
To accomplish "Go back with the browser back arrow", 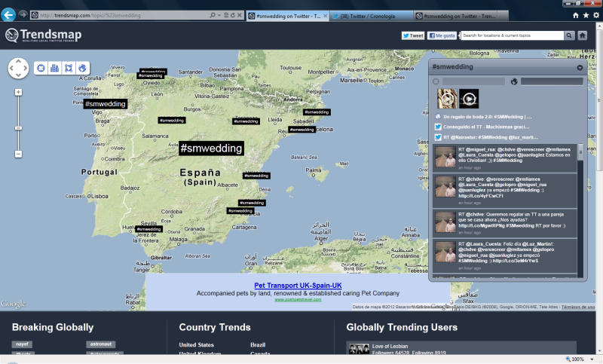I will [8, 15].
